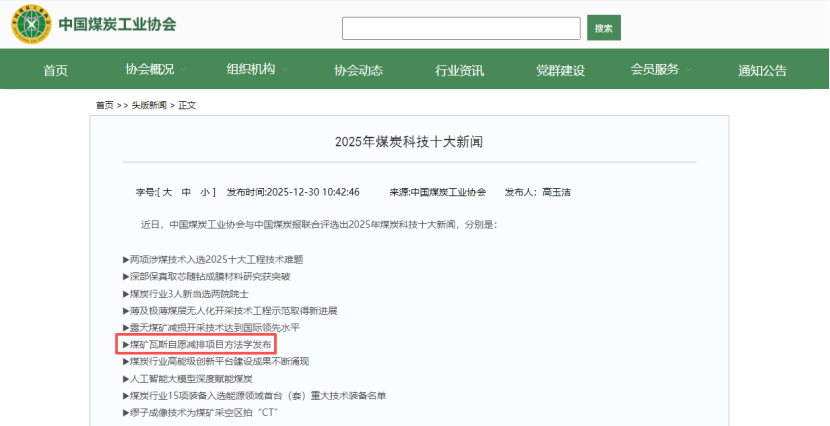Viewport: 830px width, 426px height.
Task: Click the China Coal Industry Association logo
Action: click(x=32, y=25)
